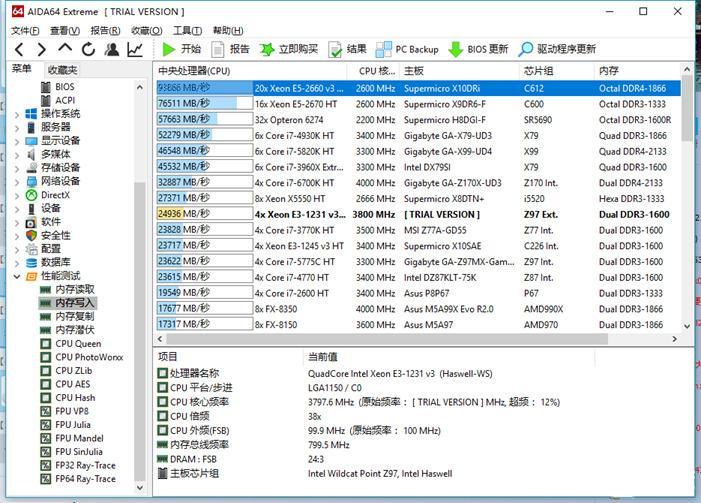Expand the 服务器 tree node
This screenshot has height=503, width=701.
[17, 128]
